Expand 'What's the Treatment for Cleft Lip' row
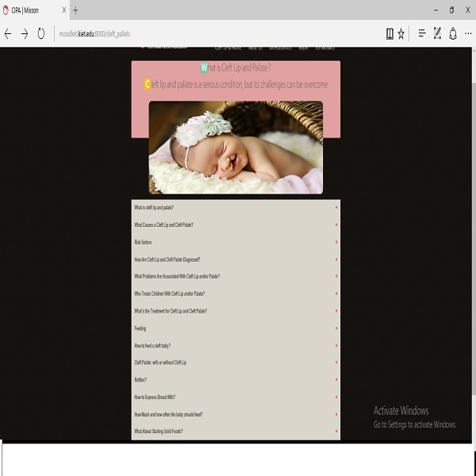476x476 pixels. 236,311
